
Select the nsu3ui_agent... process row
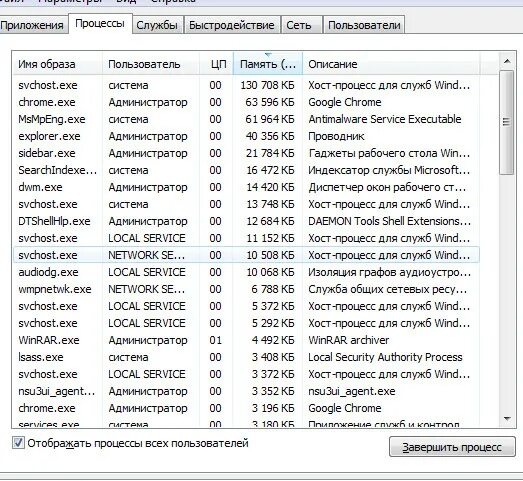pos(246,392)
